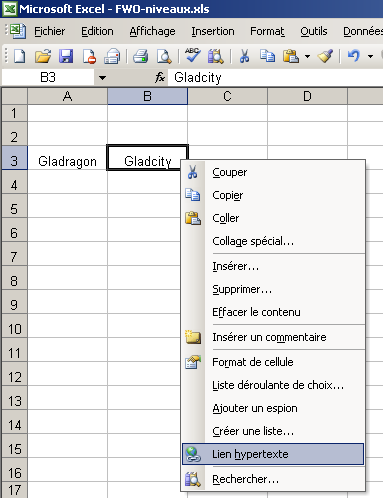Expand the Paste options dropdown arrow
The image size is (383, 498).
pos(307,56)
